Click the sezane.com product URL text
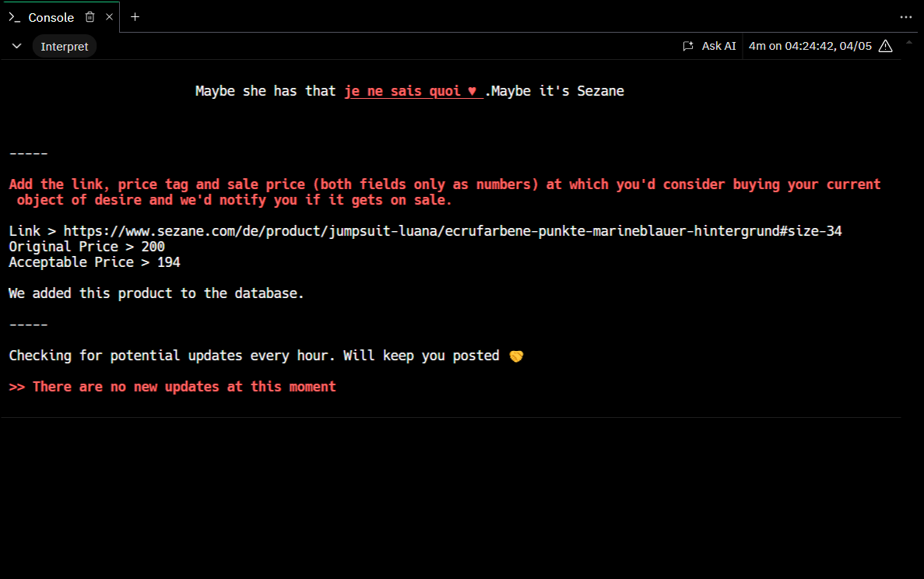924x579 pixels. tap(452, 231)
